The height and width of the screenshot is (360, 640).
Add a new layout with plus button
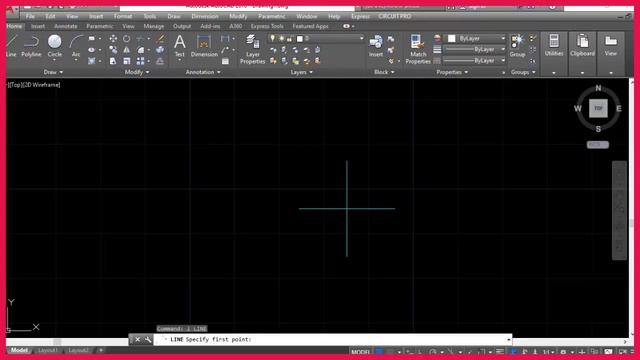pyautogui.click(x=101, y=350)
